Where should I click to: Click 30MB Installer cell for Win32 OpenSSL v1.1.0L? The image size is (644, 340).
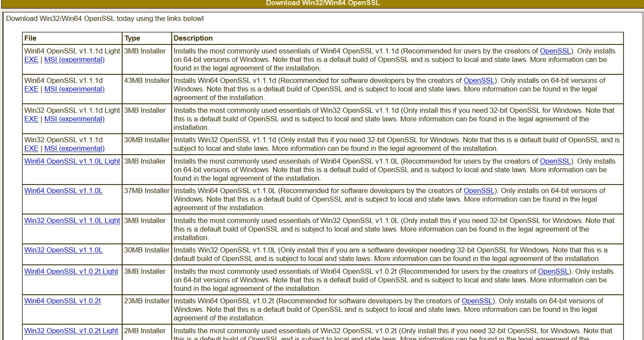147,255
